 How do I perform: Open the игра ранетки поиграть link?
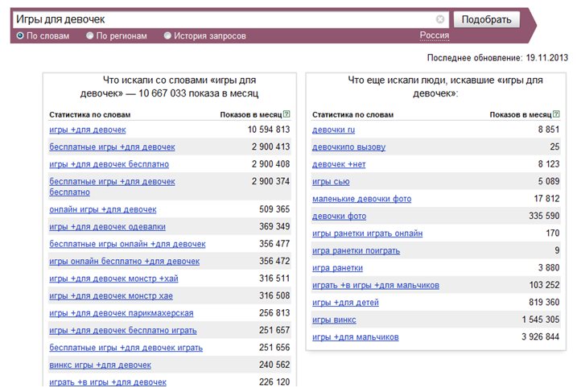[356, 250]
